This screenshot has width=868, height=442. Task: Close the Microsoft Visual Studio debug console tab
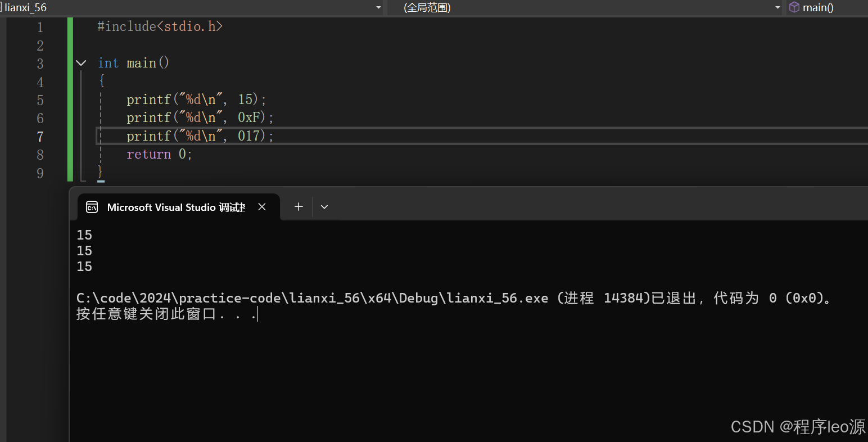point(262,207)
